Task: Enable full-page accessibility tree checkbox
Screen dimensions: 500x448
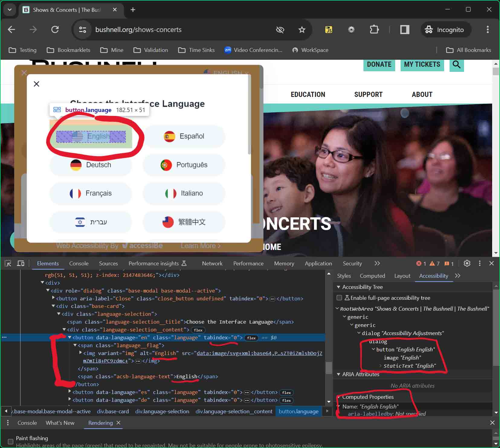Action: point(339,298)
